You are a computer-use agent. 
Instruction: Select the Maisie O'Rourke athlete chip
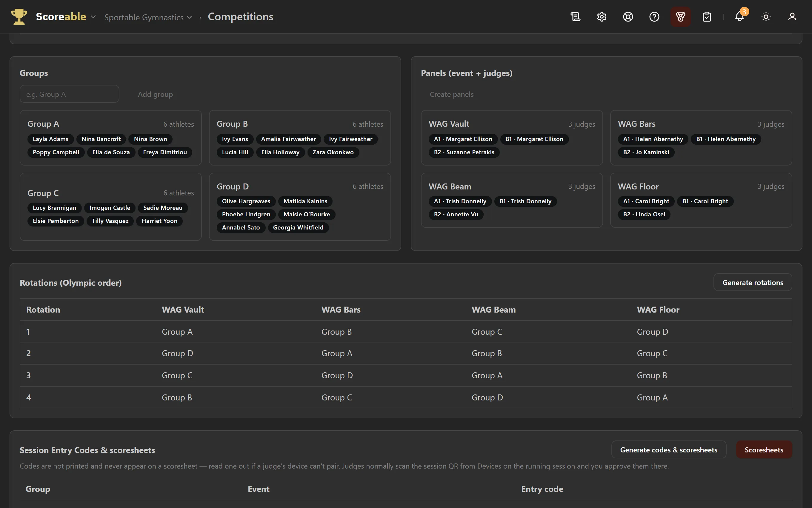(306, 214)
